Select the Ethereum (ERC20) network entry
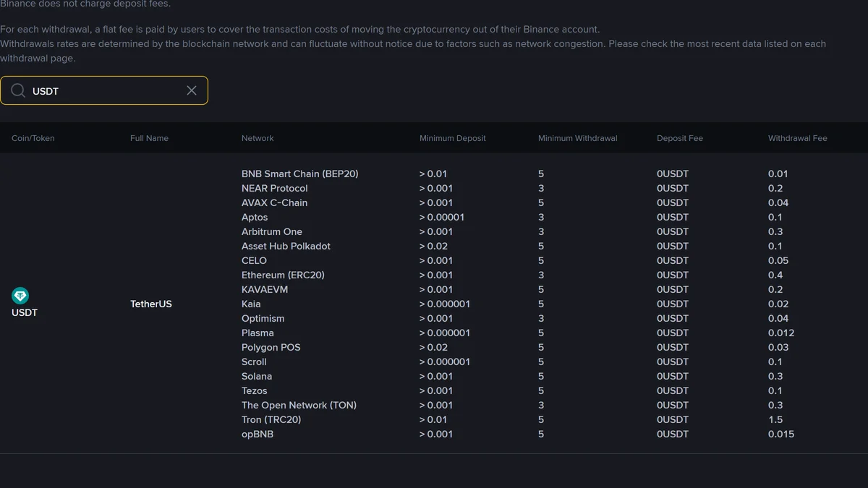868x488 pixels. pyautogui.click(x=283, y=275)
